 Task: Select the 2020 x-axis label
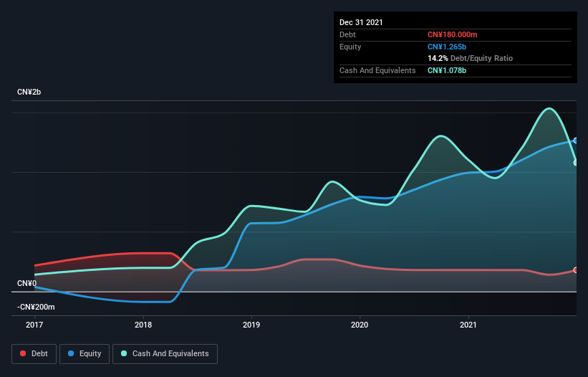(x=360, y=325)
